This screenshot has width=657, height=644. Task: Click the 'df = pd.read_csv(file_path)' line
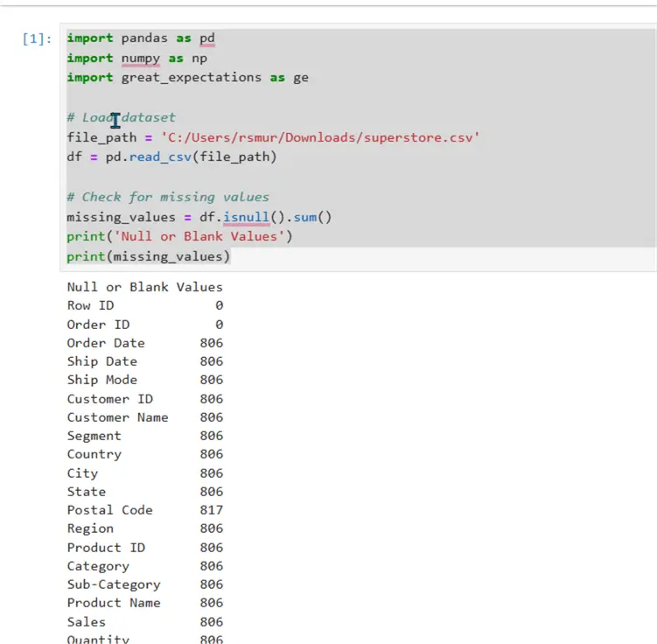pyautogui.click(x=171, y=157)
